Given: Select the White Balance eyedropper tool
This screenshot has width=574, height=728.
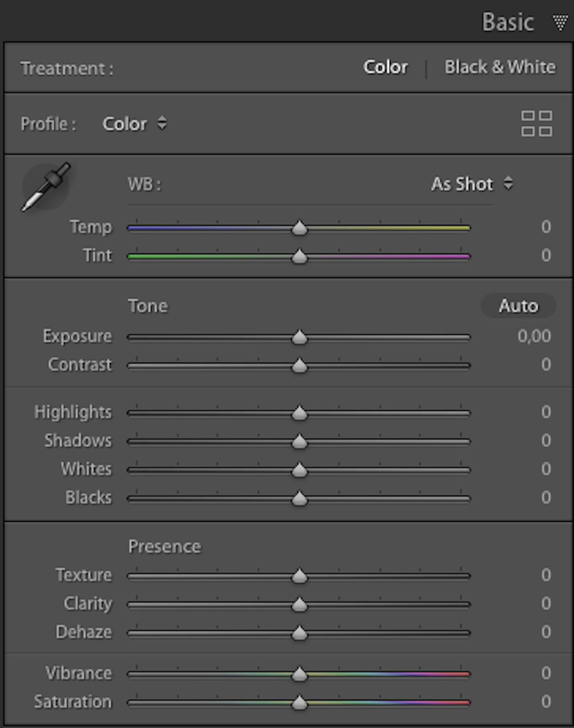Looking at the screenshot, I should [45, 186].
